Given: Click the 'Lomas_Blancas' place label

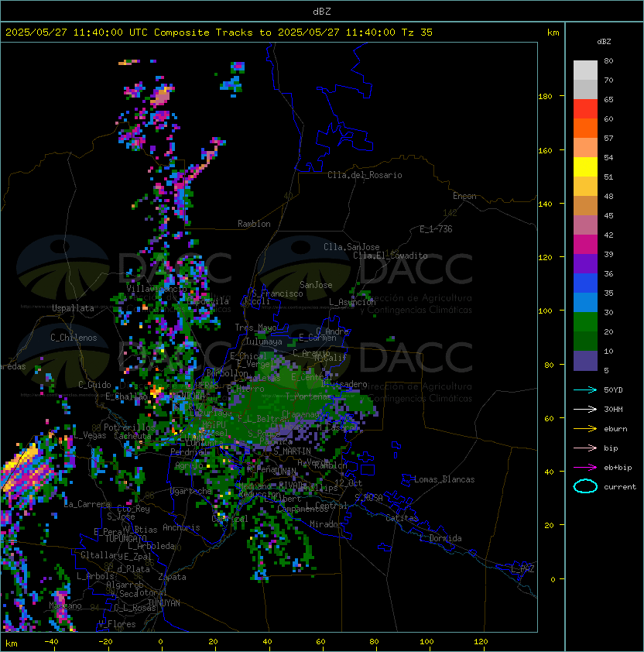Looking at the screenshot, I should [x=444, y=479].
